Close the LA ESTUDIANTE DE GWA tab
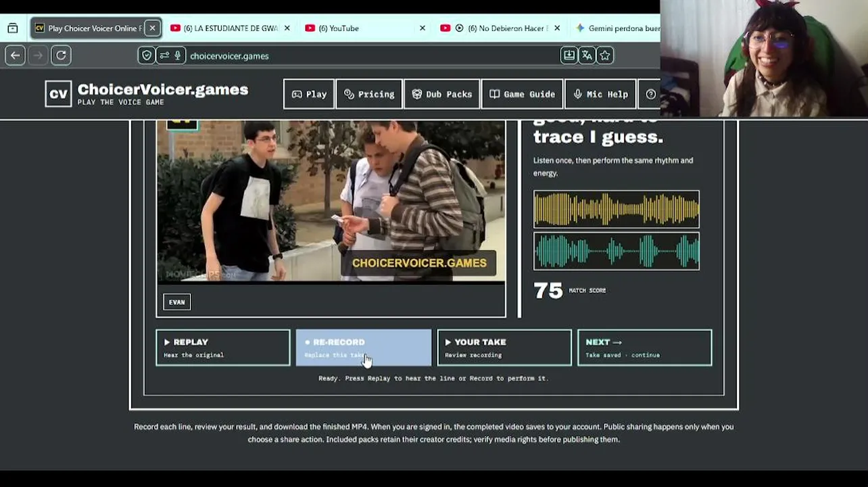The image size is (868, 487). tap(287, 28)
